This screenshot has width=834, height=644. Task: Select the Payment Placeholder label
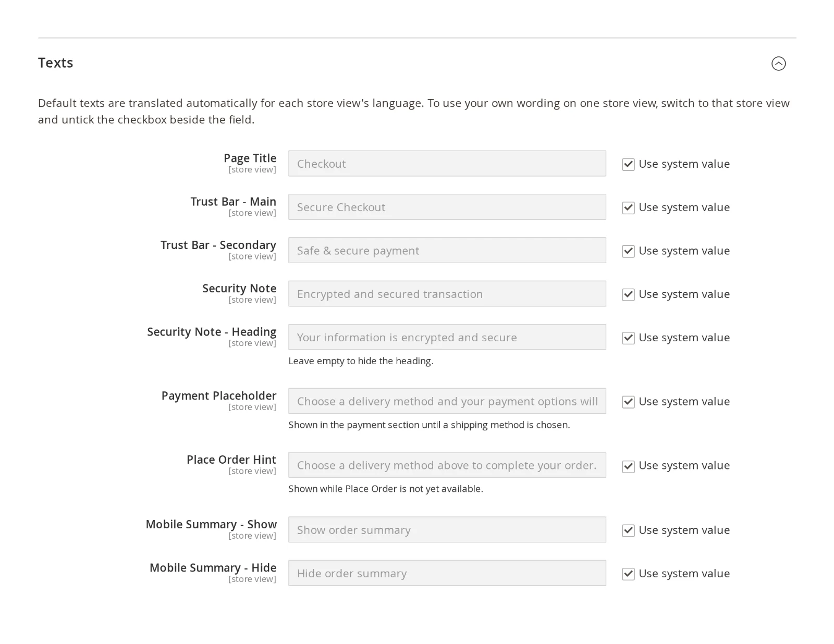point(219,396)
